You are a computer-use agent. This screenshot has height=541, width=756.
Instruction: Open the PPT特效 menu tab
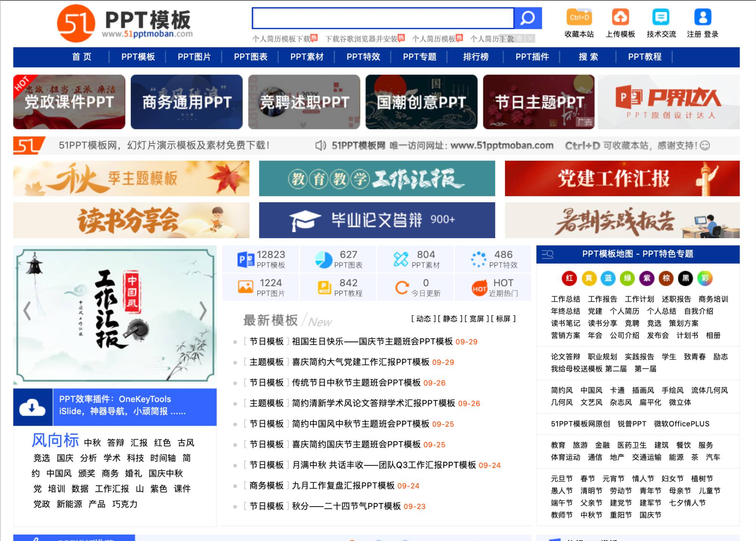coord(363,57)
